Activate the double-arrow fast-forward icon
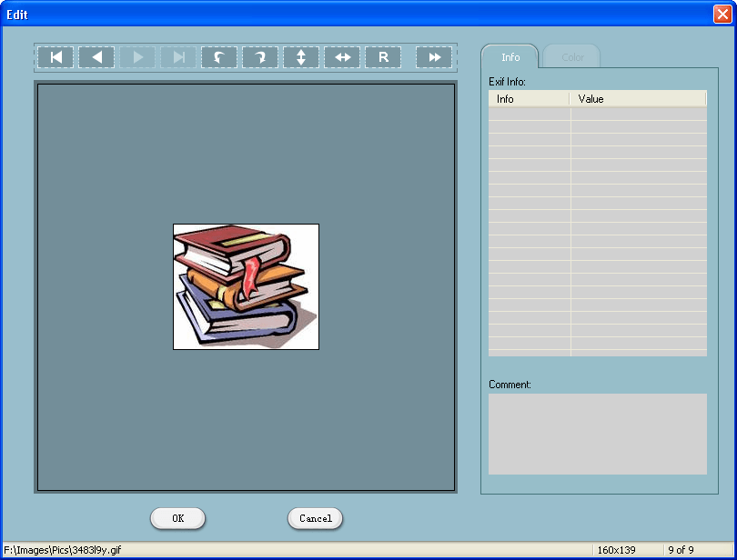The height and width of the screenshot is (560, 737). tap(434, 56)
